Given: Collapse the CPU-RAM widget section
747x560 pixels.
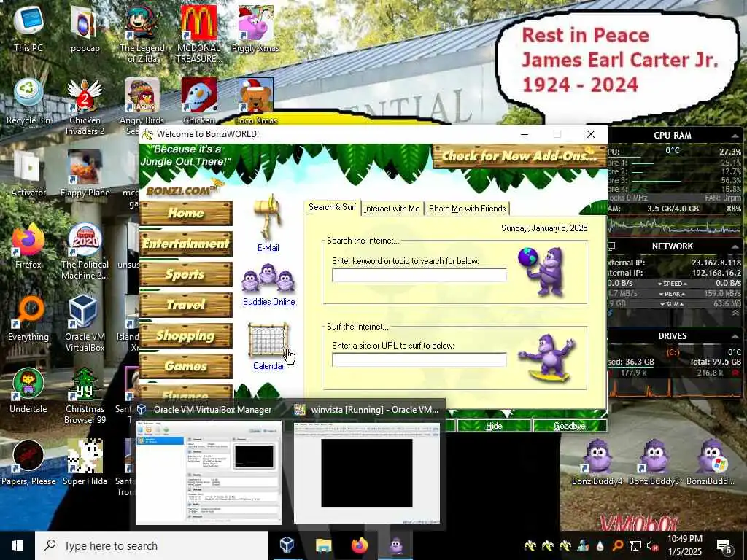Looking at the screenshot, I should tap(735, 136).
